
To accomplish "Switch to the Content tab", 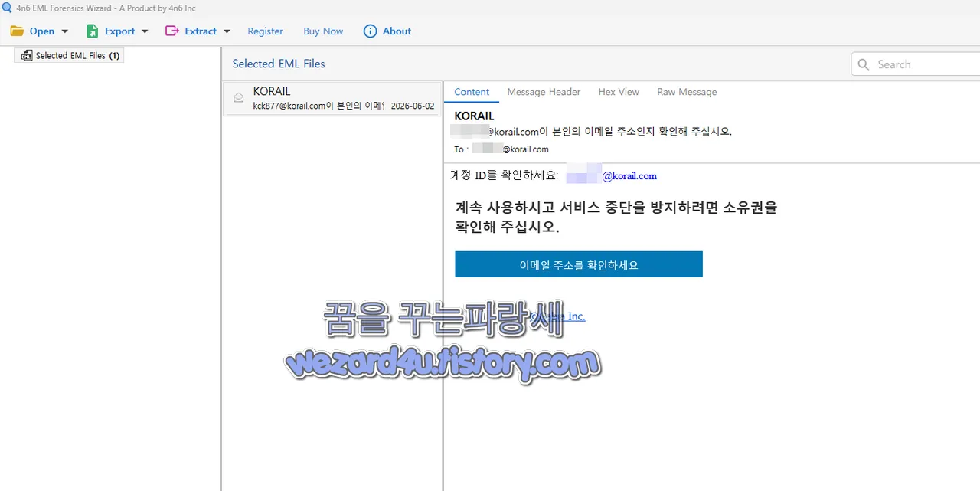I will click(472, 92).
